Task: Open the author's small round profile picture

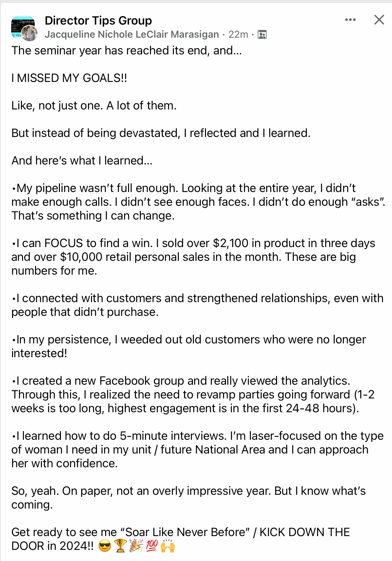Action: tap(30, 34)
